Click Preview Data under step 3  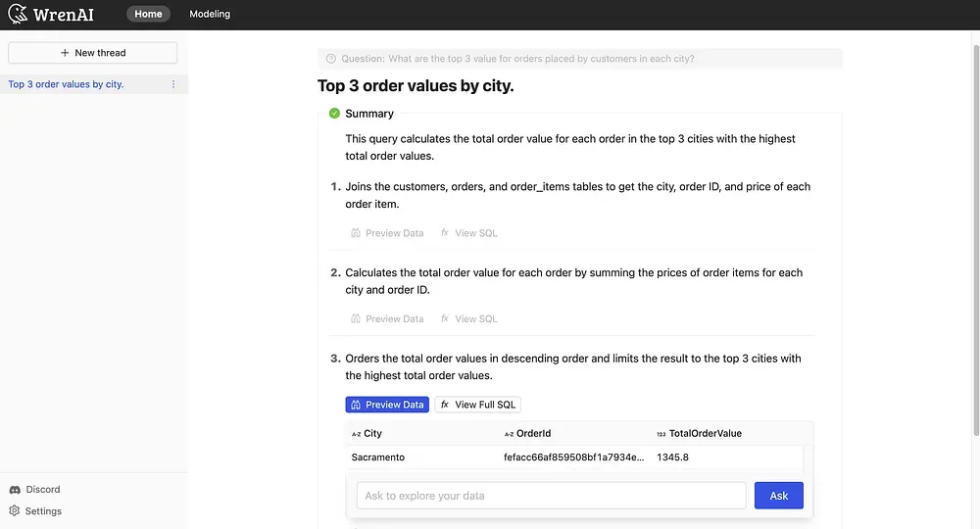(x=387, y=405)
